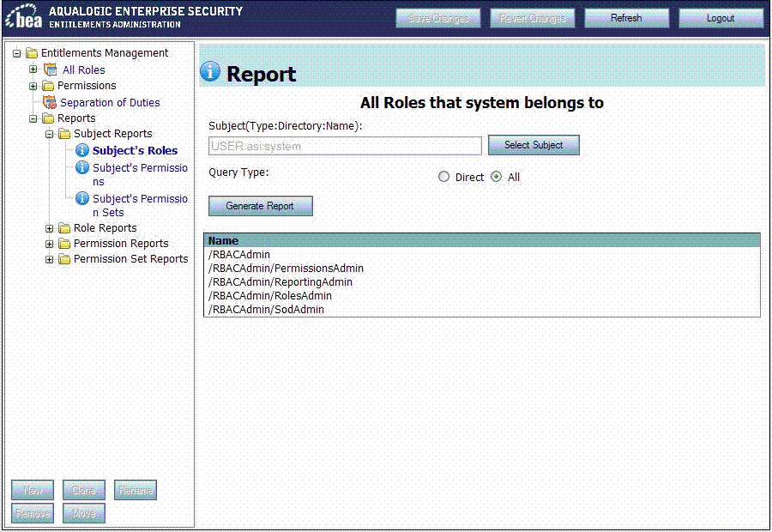Click the Clone button
Image resolution: width=772 pixels, height=532 pixels.
[84, 490]
